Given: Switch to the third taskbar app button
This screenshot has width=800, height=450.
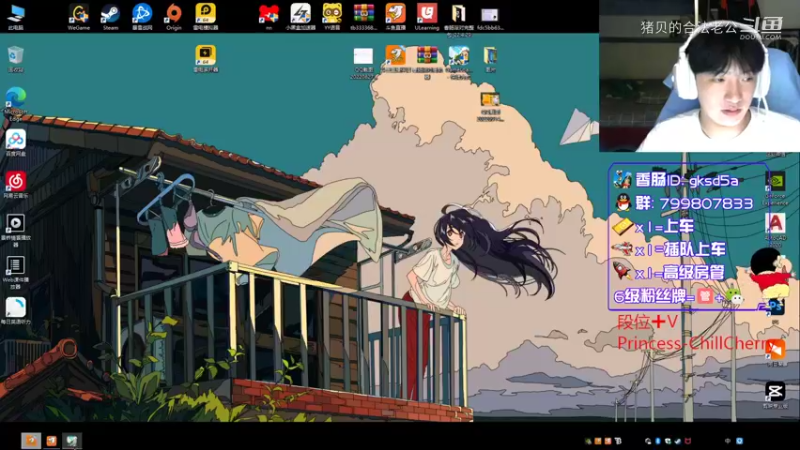Looking at the screenshot, I should [x=72, y=440].
